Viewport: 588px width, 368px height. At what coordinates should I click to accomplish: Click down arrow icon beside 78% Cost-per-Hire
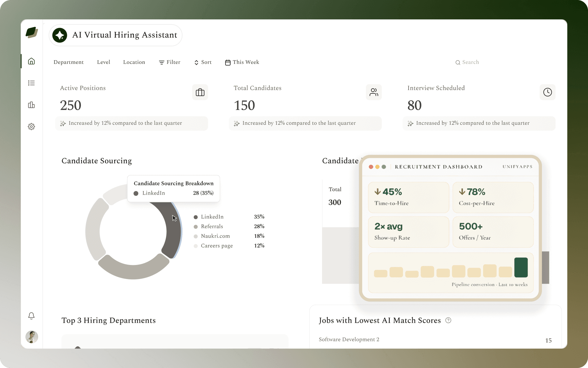[x=462, y=192]
